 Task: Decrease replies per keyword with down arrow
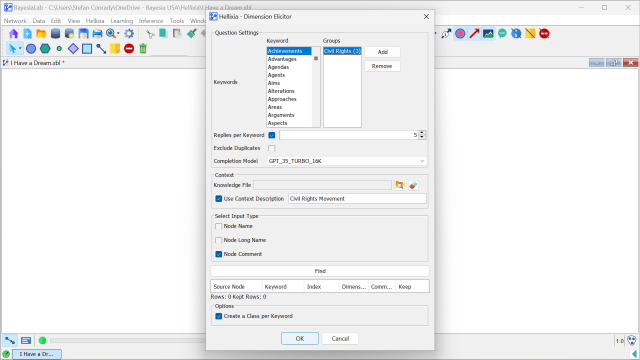422,137
